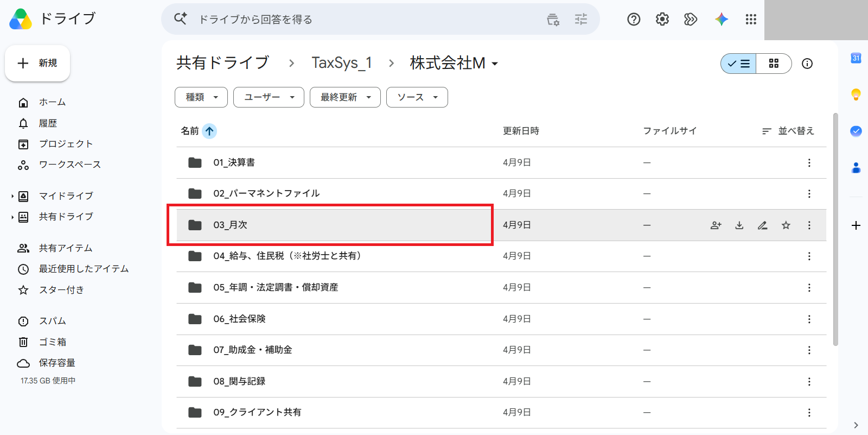Reverse sort direction arrow next to 名前
This screenshot has width=868, height=435.
pyautogui.click(x=209, y=131)
